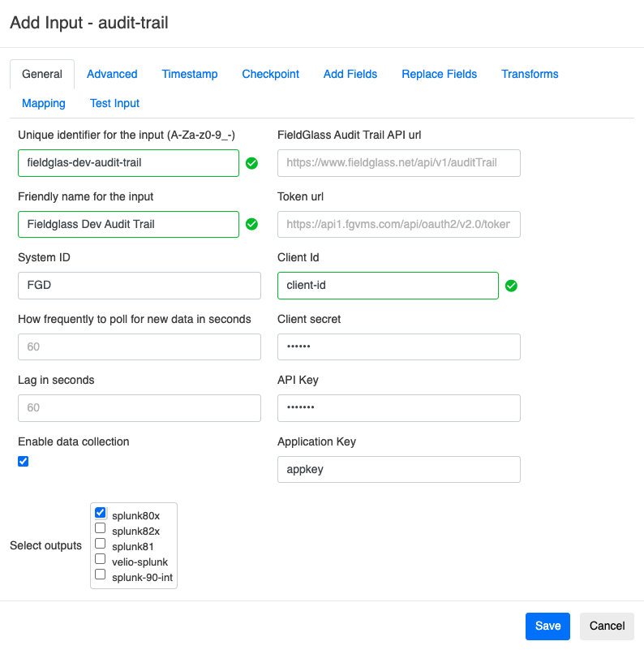
Task: Click green checkmark beside unique identifier field
Action: (251, 163)
